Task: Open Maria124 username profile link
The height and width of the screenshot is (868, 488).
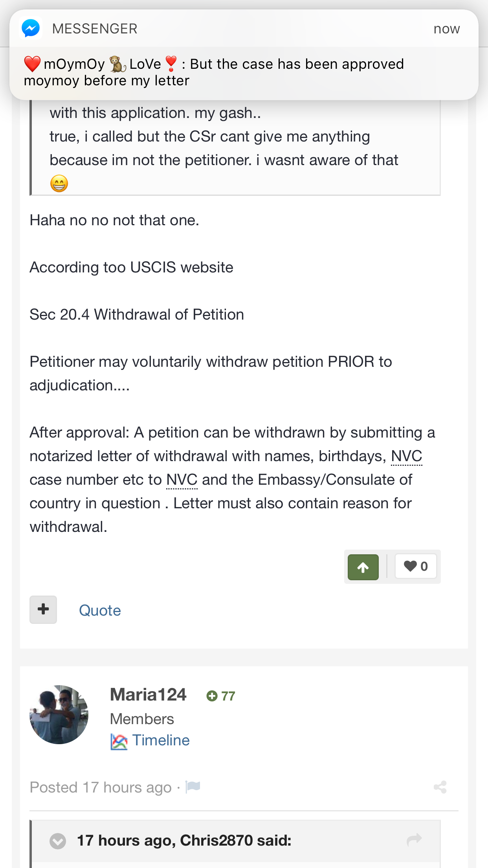Action: pyautogui.click(x=148, y=695)
